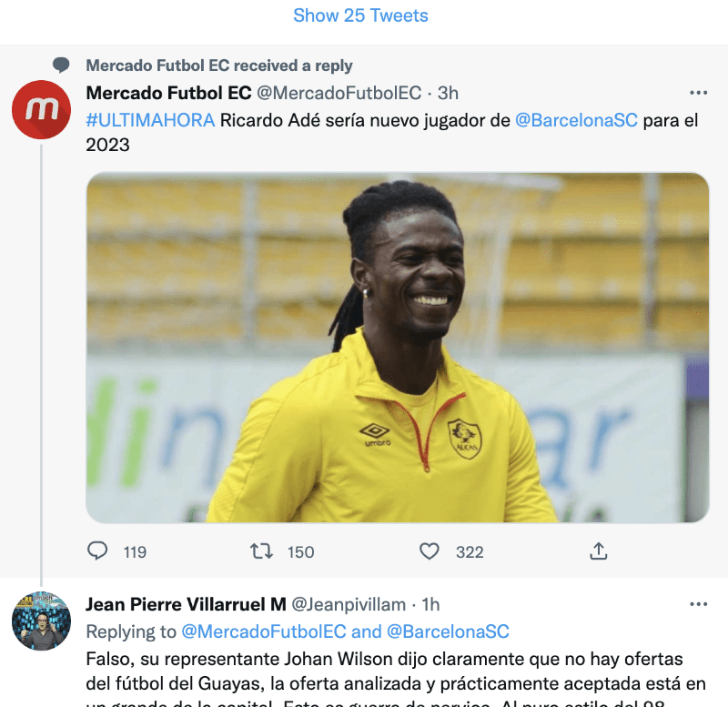Click the reply icon under the Mercado Futbol tweet

point(97,551)
